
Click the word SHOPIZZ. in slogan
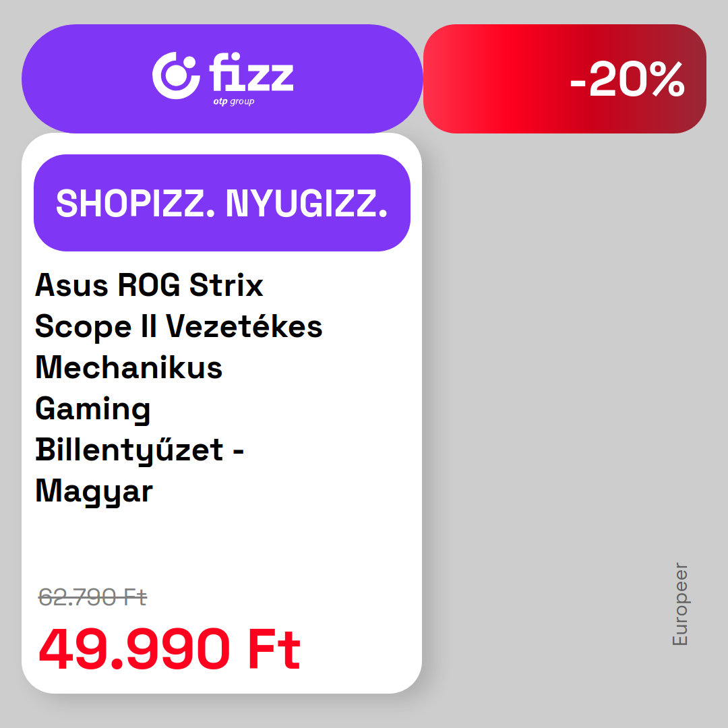coord(135,204)
